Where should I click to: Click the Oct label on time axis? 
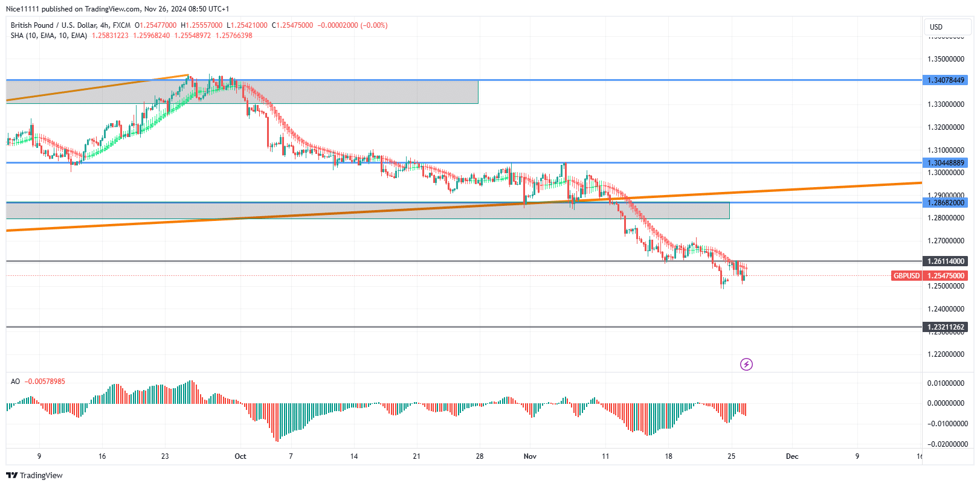coord(240,456)
